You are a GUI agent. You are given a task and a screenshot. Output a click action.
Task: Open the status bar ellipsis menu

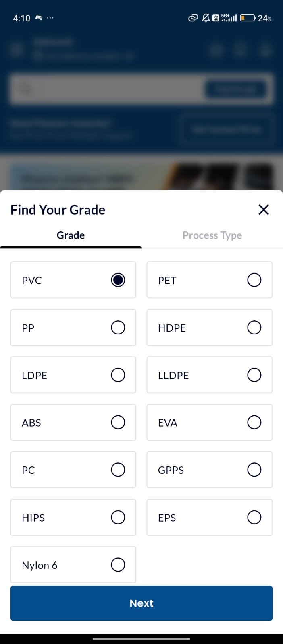(50, 18)
